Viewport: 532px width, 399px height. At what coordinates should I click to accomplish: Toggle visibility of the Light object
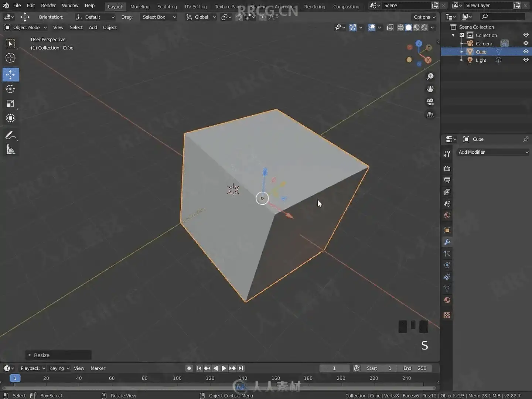click(x=526, y=60)
